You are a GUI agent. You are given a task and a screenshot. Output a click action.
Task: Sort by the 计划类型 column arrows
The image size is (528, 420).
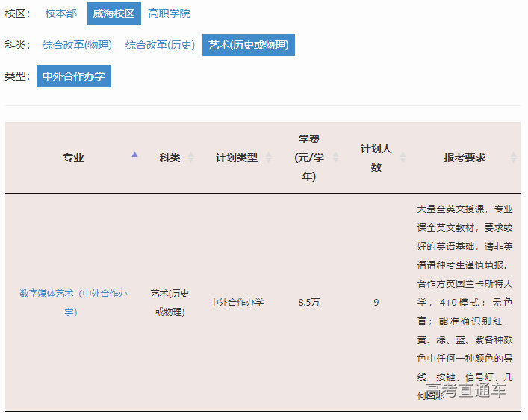[269, 158]
